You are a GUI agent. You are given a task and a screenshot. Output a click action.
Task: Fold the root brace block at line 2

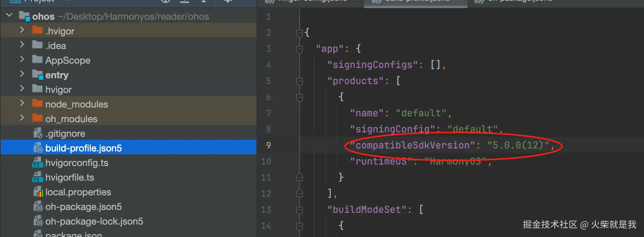(x=299, y=33)
